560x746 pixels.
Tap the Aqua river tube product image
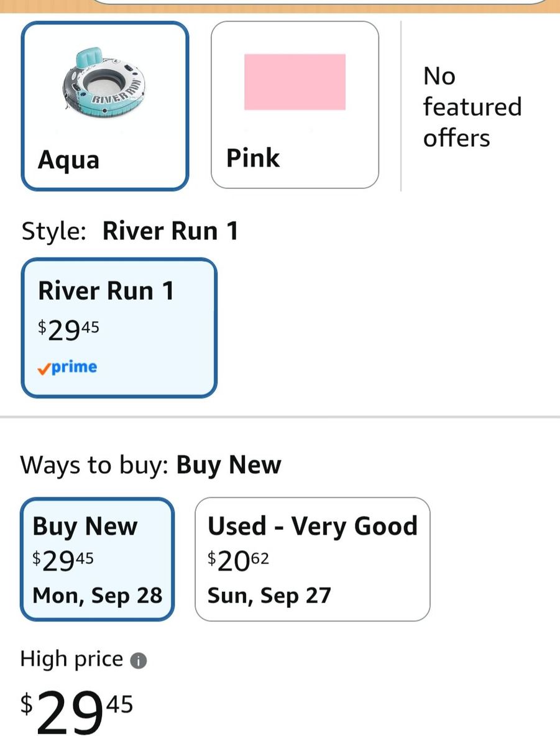(x=104, y=84)
